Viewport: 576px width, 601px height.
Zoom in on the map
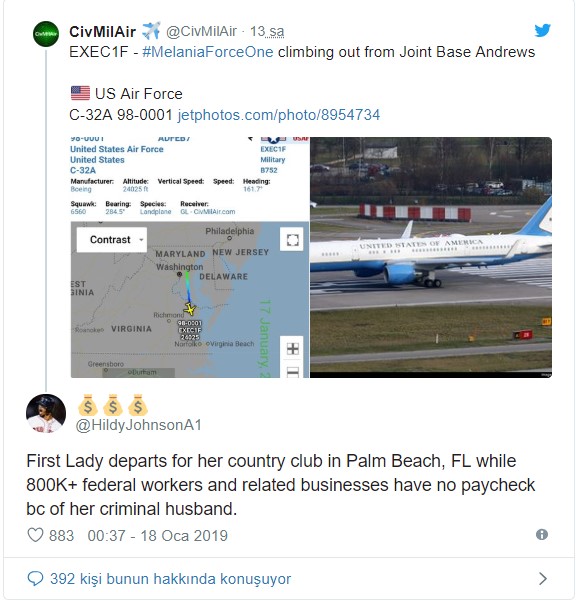pyautogui.click(x=292, y=348)
